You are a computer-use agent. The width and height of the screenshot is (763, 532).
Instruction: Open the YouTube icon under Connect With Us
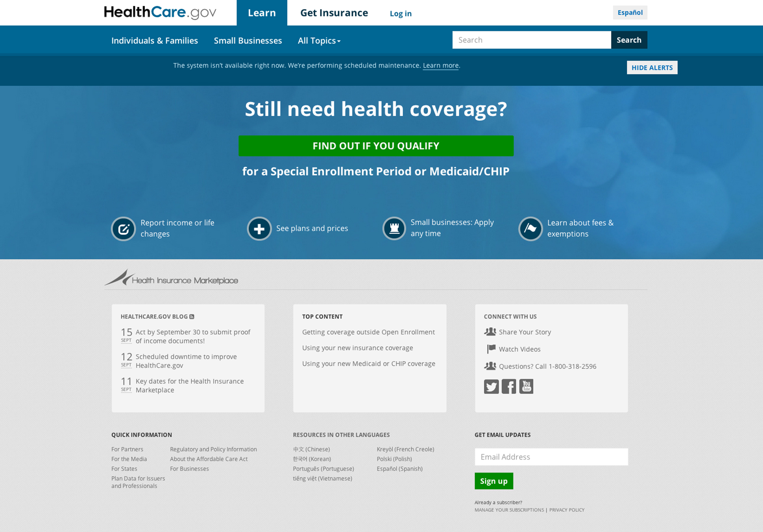(x=526, y=386)
